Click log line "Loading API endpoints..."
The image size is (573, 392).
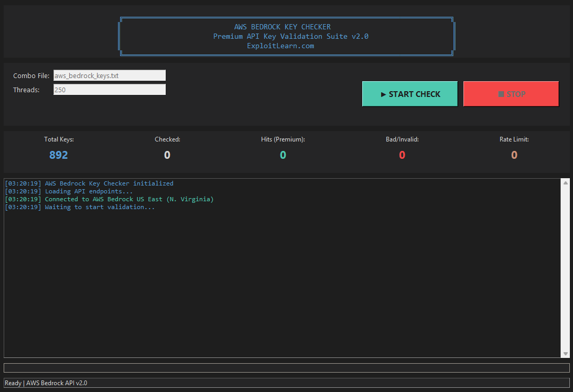point(69,191)
